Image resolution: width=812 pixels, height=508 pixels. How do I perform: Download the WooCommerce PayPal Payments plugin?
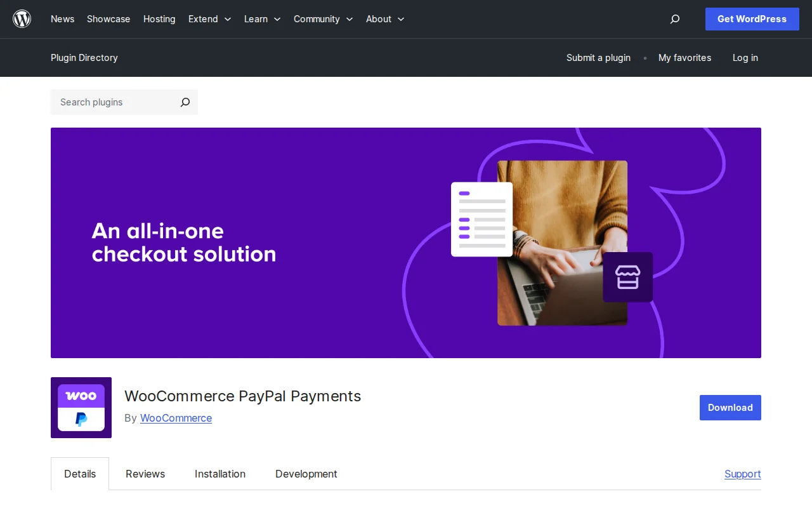click(730, 408)
